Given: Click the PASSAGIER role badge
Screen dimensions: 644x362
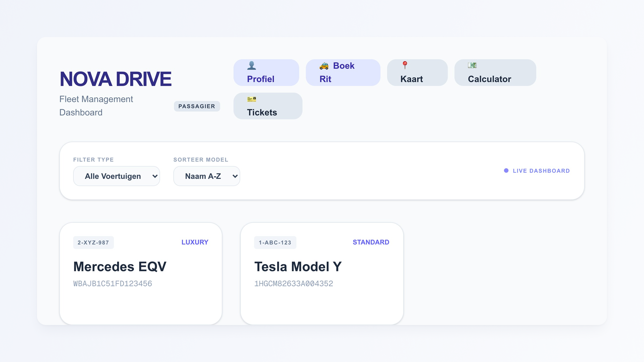Looking at the screenshot, I should [197, 106].
